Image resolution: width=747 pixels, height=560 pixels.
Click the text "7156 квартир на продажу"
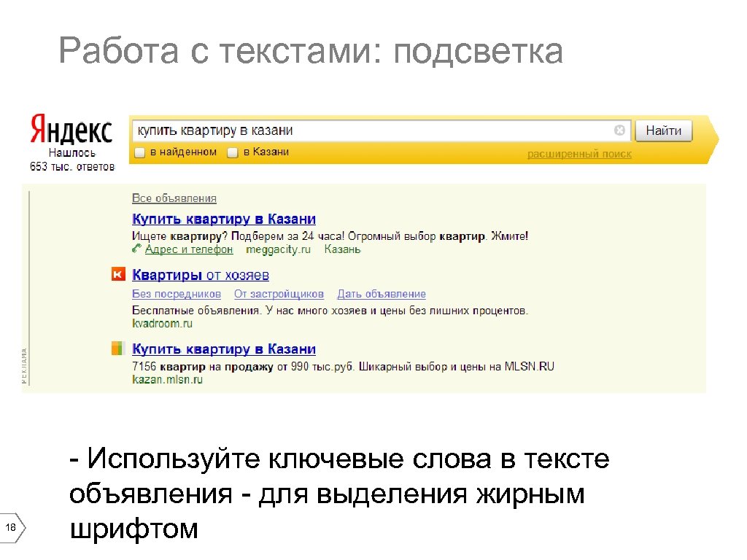[x=203, y=366]
